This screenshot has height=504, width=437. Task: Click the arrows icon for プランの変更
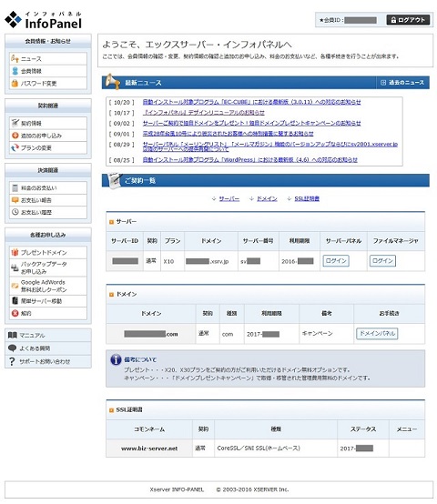15,147
